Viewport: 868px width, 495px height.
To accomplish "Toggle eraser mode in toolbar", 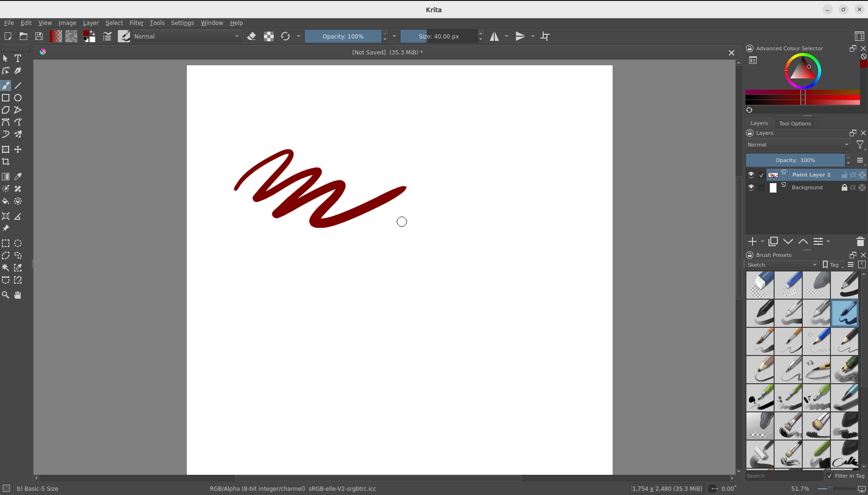I will [x=252, y=36].
